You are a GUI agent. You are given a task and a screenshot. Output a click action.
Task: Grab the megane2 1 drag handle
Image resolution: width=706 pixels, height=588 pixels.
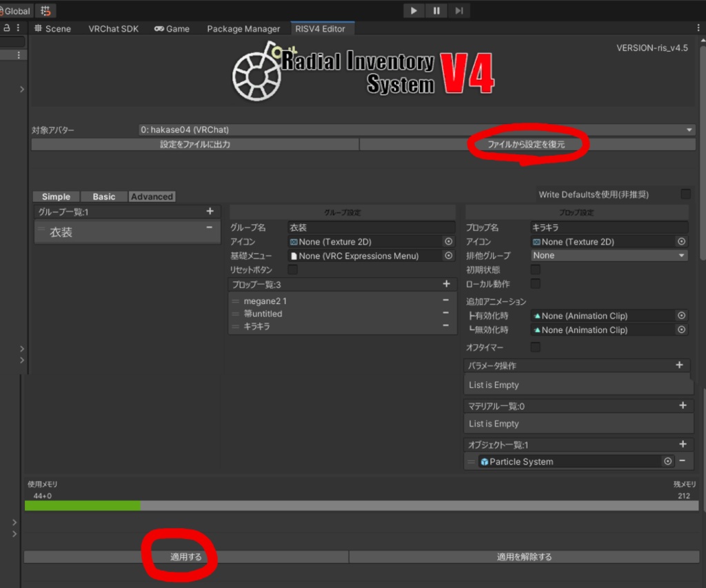coord(236,301)
